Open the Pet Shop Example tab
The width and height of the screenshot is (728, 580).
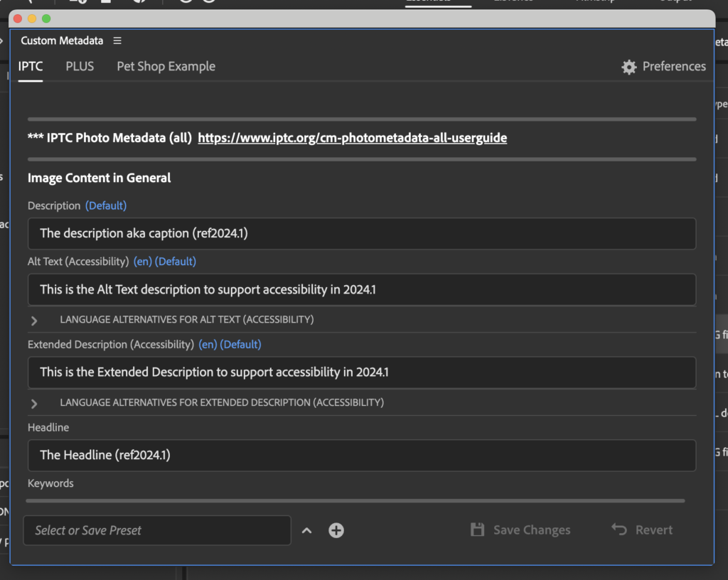(166, 66)
